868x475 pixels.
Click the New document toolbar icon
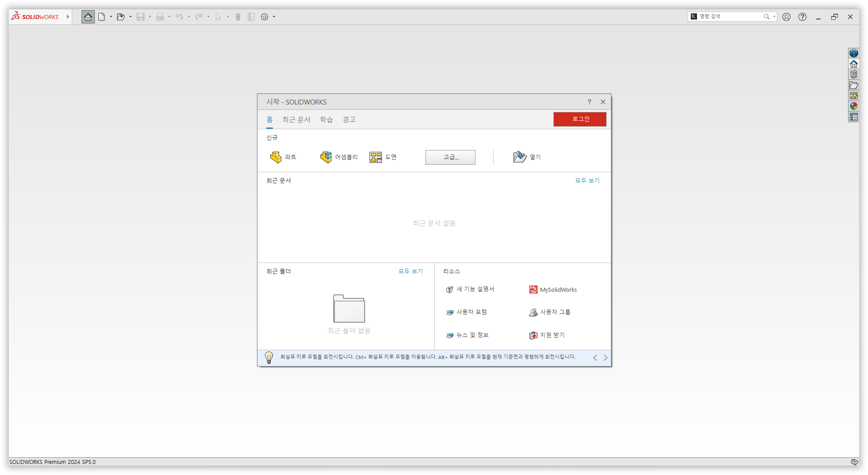[x=101, y=17]
